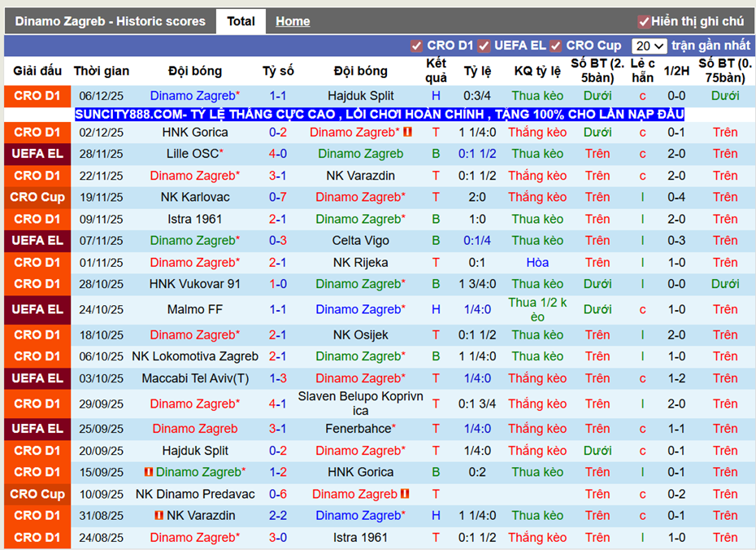Click 'Thua 1/2 kèo' in Malmo FF row
Viewport: 756px width, 550px height.
[537, 310]
